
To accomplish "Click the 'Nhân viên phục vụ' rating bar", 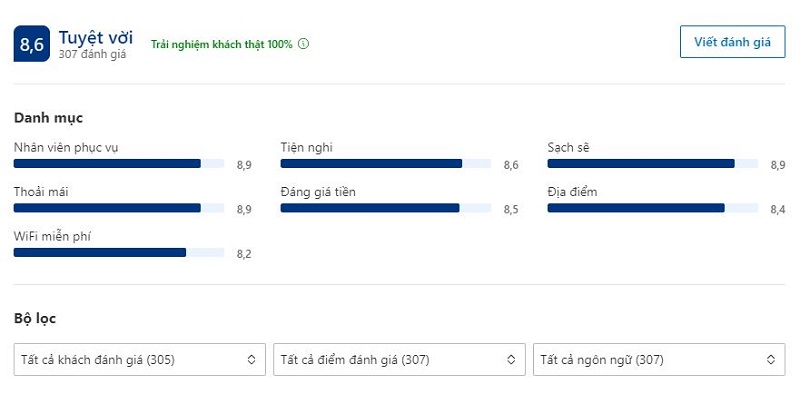I will tap(119, 164).
